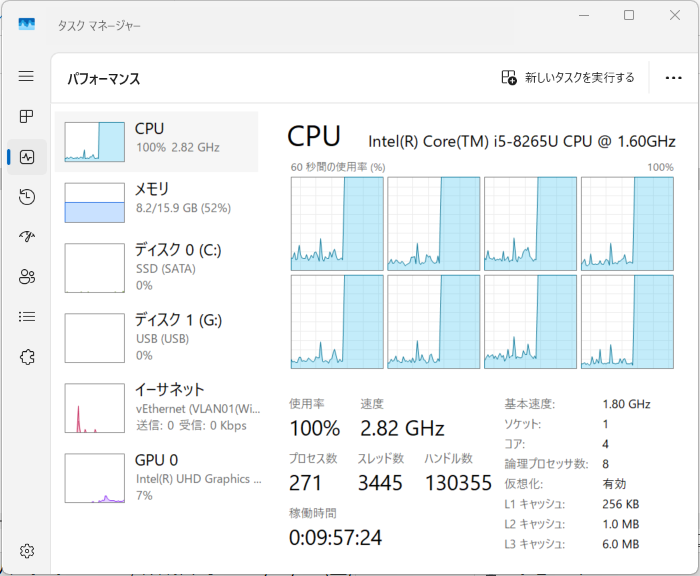700x576 pixels.
Task: Select the GPU 0 resource entry
Action: tap(157, 478)
